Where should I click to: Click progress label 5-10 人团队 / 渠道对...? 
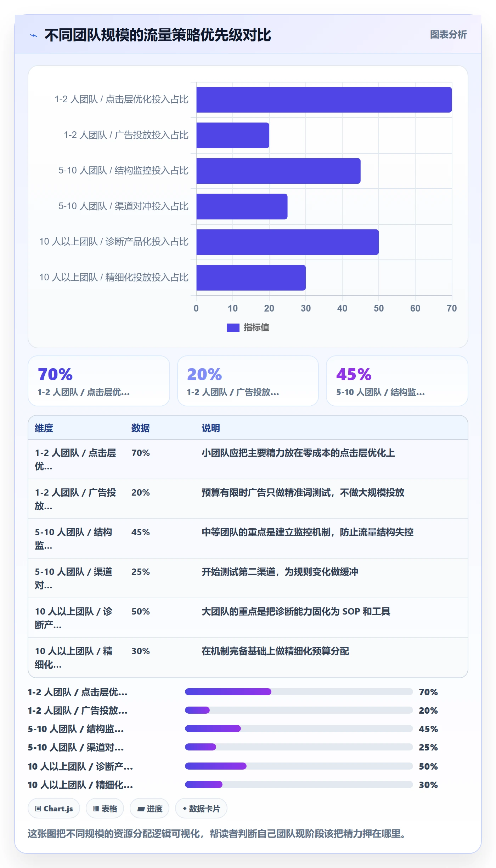coord(76,747)
